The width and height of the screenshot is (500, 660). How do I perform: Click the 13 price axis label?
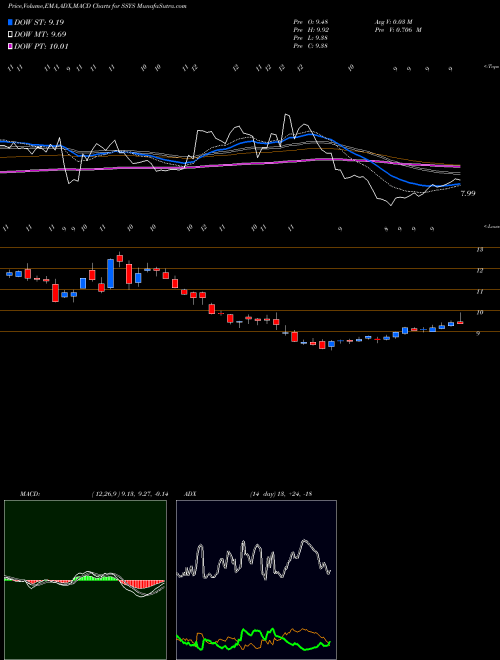tap(479, 250)
